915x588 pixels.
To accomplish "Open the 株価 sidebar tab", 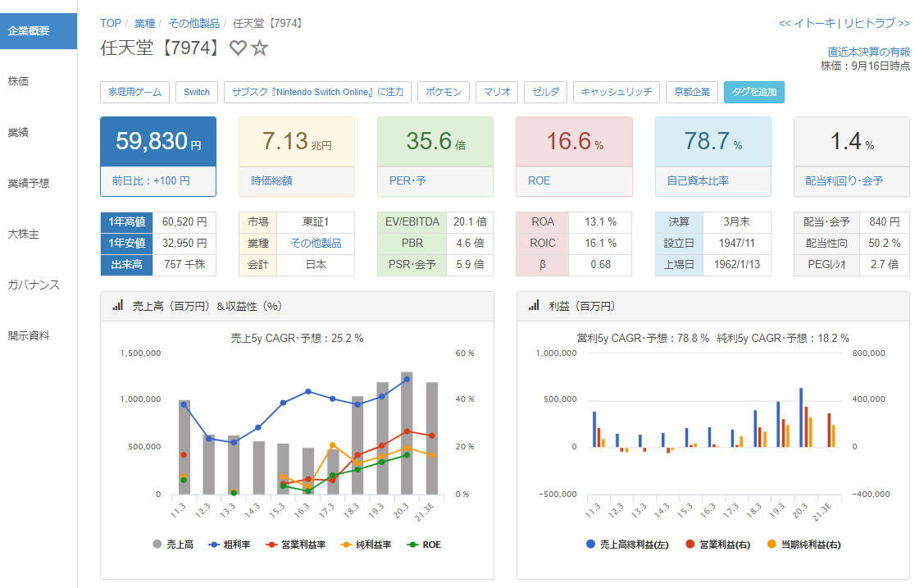I will pos(19,81).
